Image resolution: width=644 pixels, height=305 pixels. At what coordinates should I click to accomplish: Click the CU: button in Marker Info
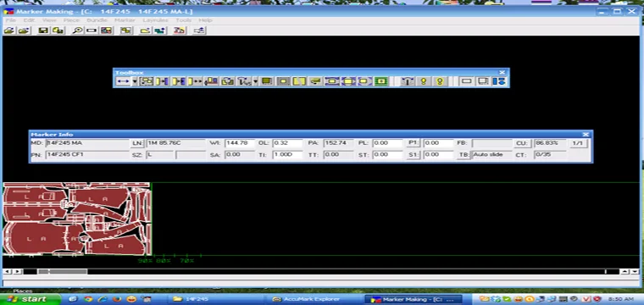(x=522, y=143)
